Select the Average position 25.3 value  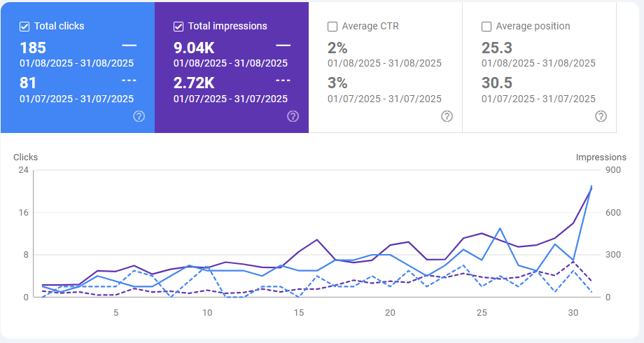pyautogui.click(x=497, y=48)
